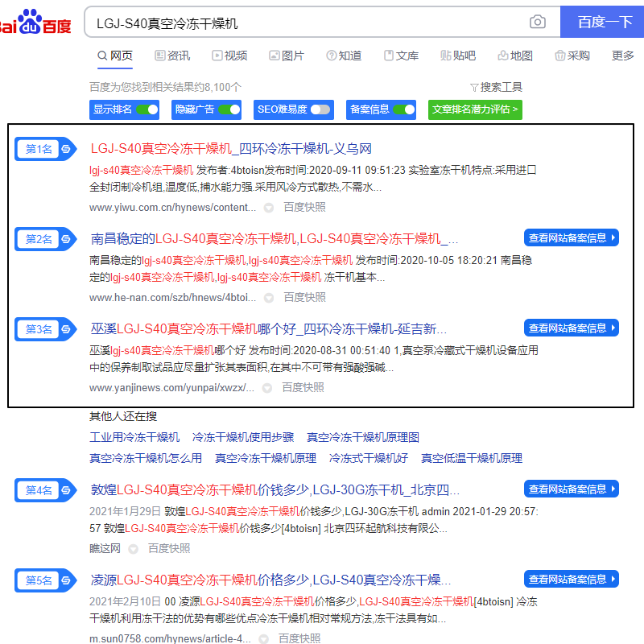Click the 搜索工具 filter icon

pos(474,88)
